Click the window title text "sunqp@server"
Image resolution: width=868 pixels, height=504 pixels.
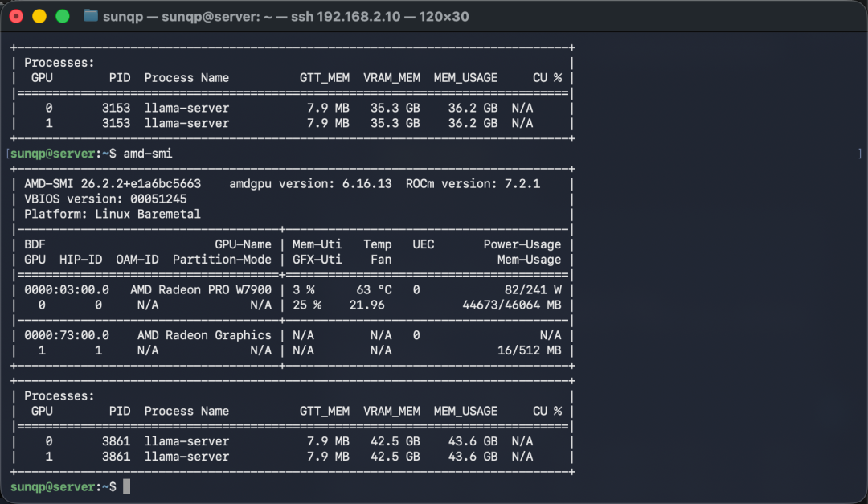211,17
